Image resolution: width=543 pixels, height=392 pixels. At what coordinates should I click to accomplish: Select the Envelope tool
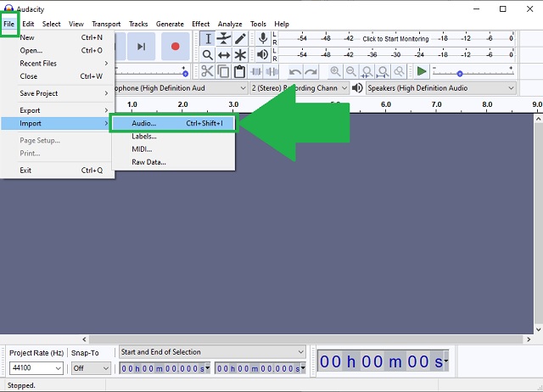point(224,39)
